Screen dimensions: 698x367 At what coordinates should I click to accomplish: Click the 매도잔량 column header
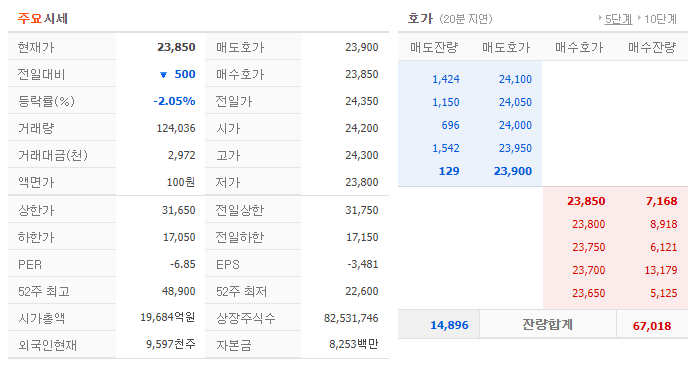pyautogui.click(x=434, y=47)
